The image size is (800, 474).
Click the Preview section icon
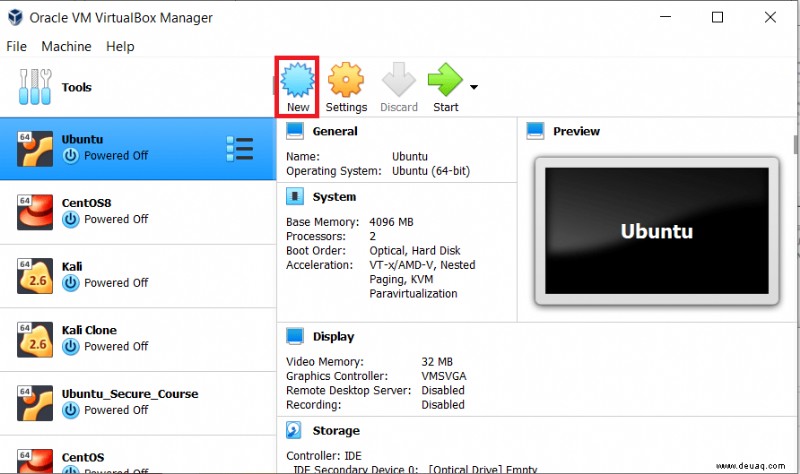coord(535,131)
